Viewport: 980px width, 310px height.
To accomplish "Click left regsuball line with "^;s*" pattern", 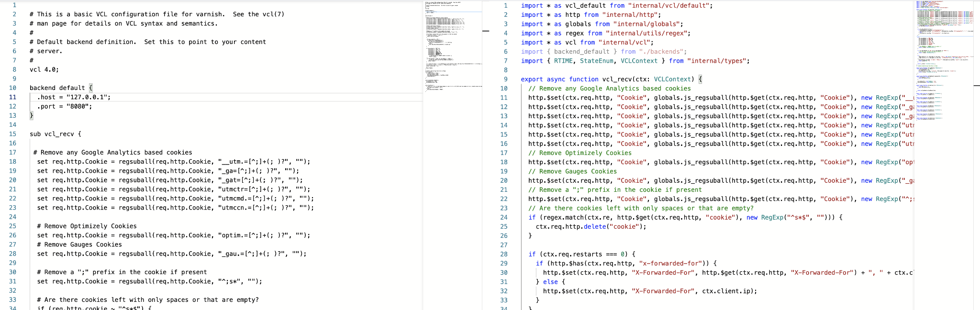I will coord(150,281).
